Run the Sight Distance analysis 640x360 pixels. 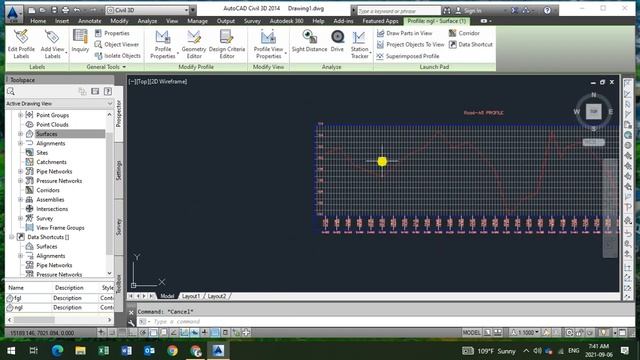point(309,41)
